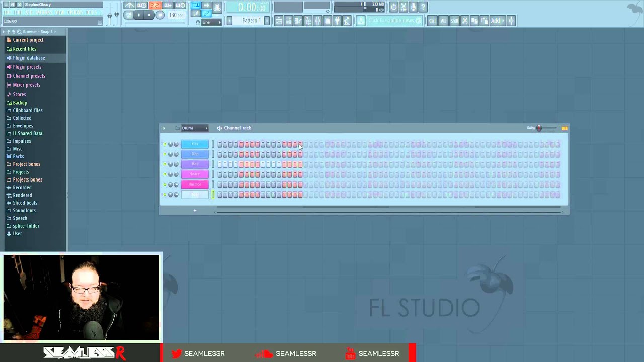Toggle the link icon in the toolbar
The width and height of the screenshot is (644, 362).
pyautogui.click(x=206, y=14)
